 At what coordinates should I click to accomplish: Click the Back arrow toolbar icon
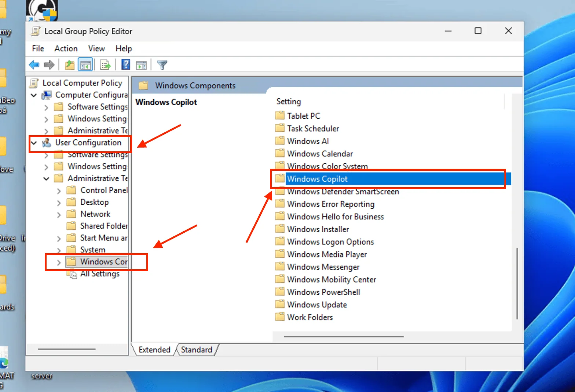[34, 65]
